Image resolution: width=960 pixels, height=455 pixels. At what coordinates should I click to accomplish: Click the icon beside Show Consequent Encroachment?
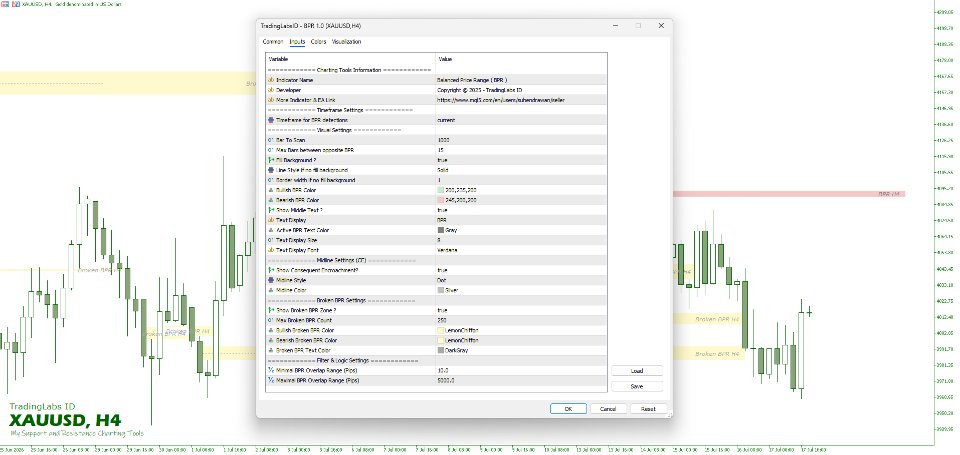coord(271,270)
